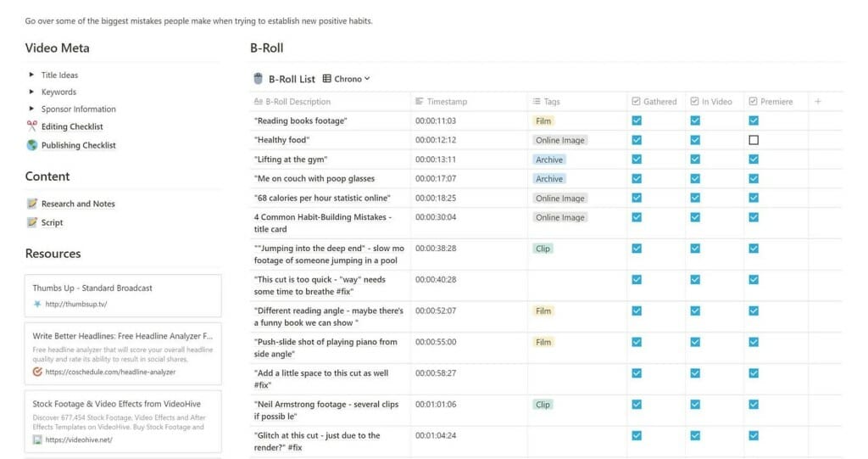
Task: Click the Tags column list icon
Action: [x=537, y=102]
